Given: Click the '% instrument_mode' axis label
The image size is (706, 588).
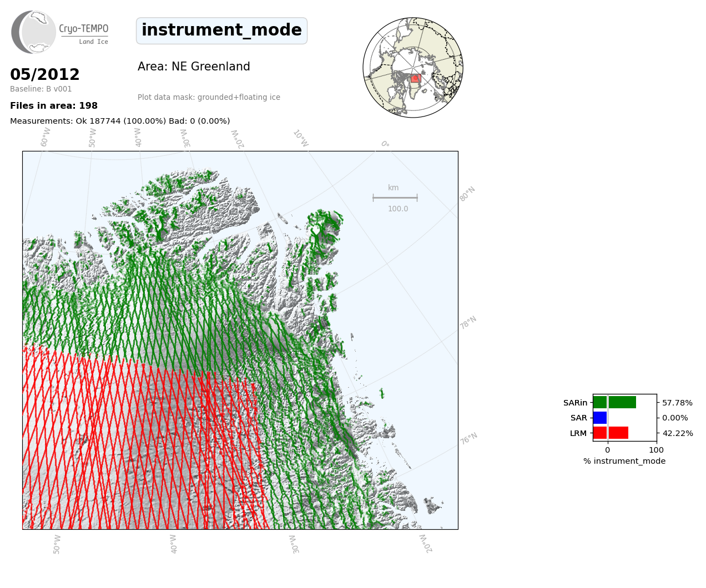Looking at the screenshot, I should point(624,461).
